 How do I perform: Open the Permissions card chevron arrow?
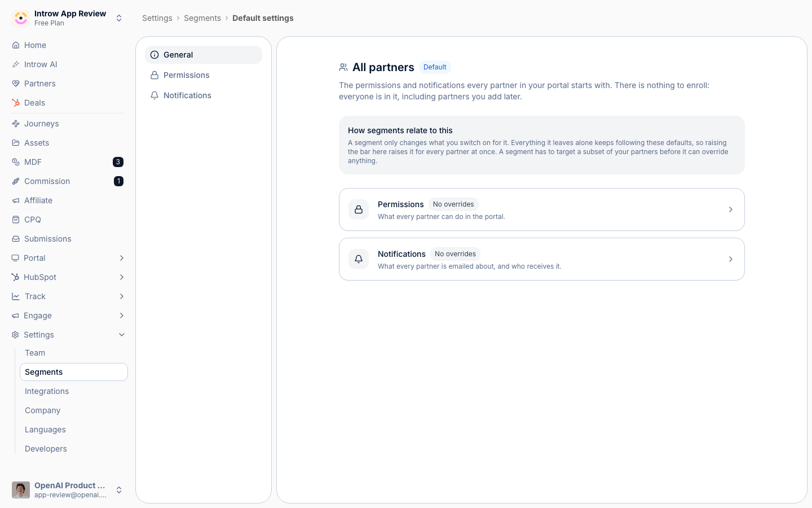[x=731, y=209]
